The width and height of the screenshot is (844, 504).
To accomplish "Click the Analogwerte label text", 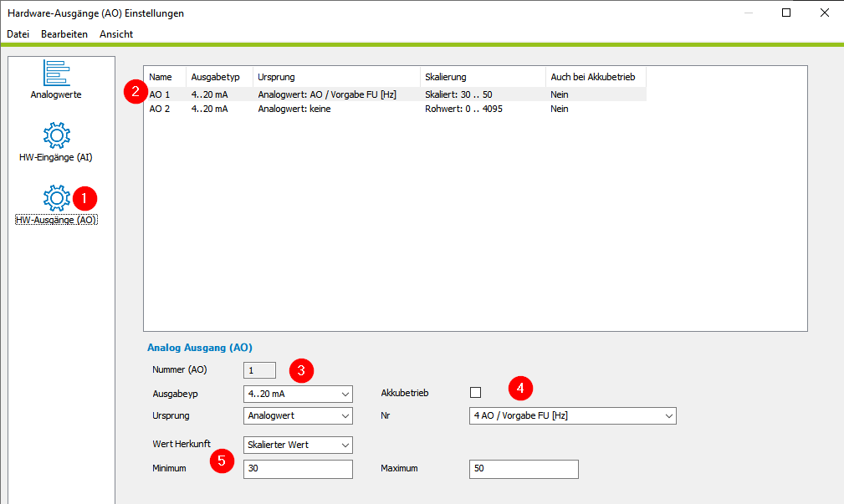I will click(x=56, y=94).
